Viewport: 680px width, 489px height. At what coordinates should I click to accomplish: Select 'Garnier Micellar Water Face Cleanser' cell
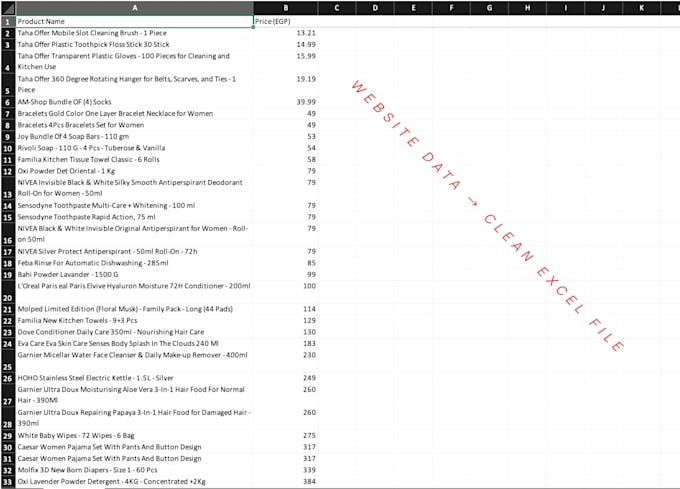[x=134, y=361]
